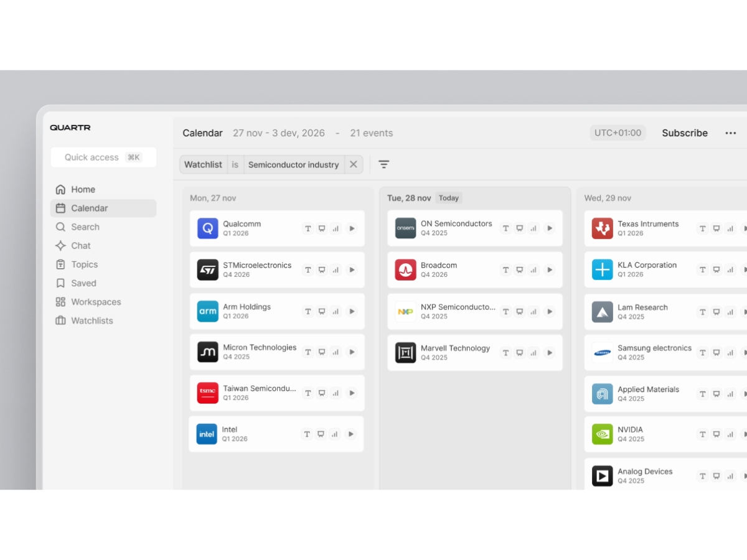Open Intel transcript icon
Screen dimensions: 747x560
tap(306, 434)
